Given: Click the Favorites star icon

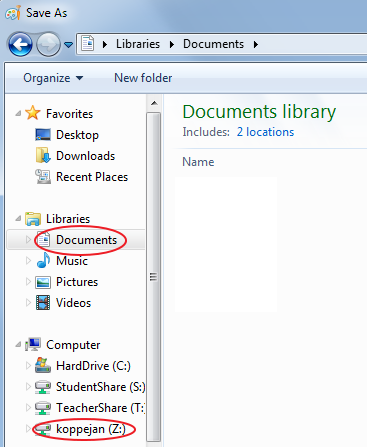Looking at the screenshot, I should 33,113.
